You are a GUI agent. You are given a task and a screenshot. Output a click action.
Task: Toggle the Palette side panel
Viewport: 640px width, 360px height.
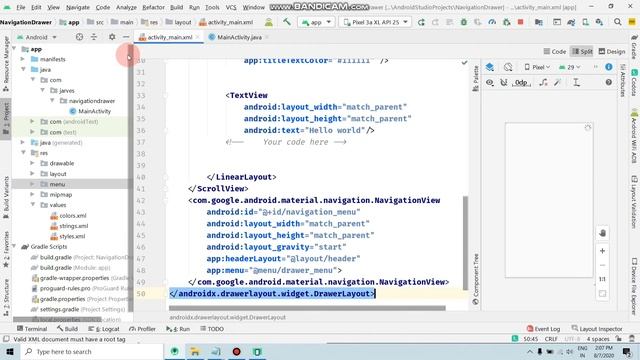[476, 78]
